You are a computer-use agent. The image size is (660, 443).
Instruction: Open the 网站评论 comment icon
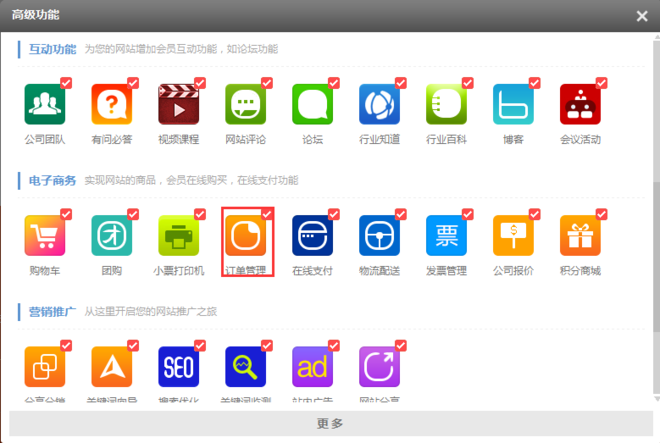(x=245, y=104)
